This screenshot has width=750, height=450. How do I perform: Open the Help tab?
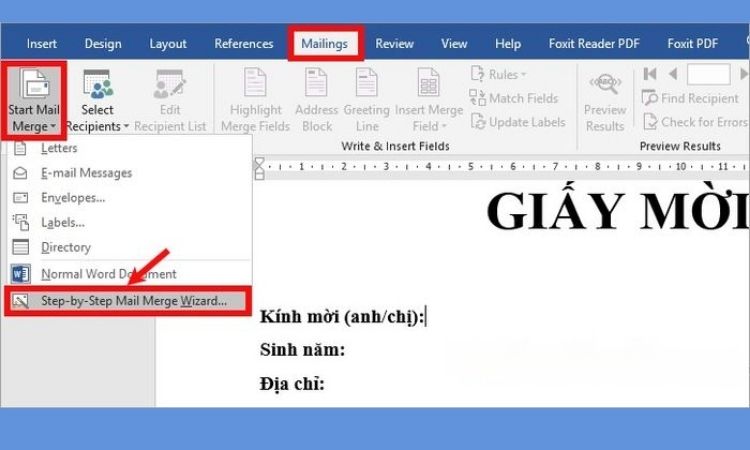(x=507, y=44)
